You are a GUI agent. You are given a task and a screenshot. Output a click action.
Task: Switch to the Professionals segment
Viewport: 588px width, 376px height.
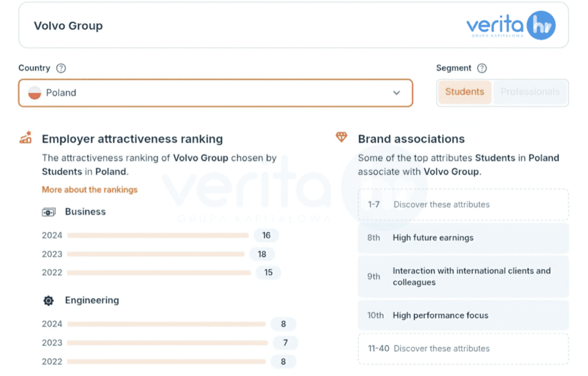pos(529,92)
